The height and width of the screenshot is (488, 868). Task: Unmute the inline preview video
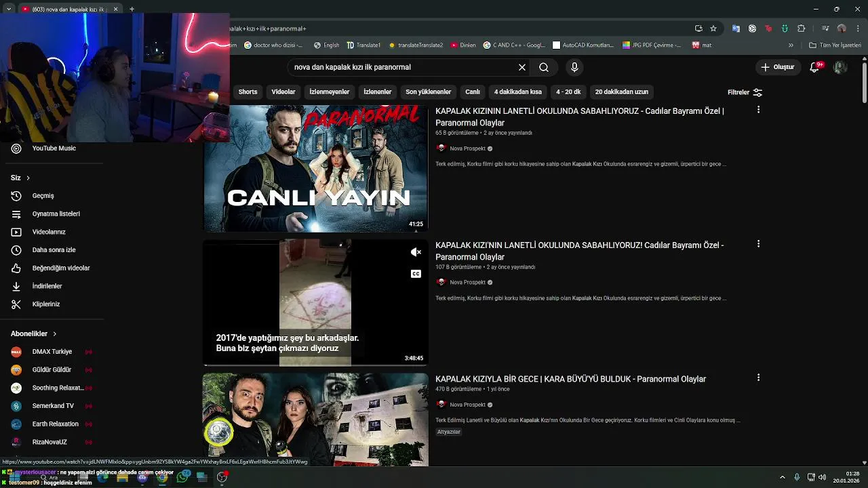pyautogui.click(x=416, y=252)
